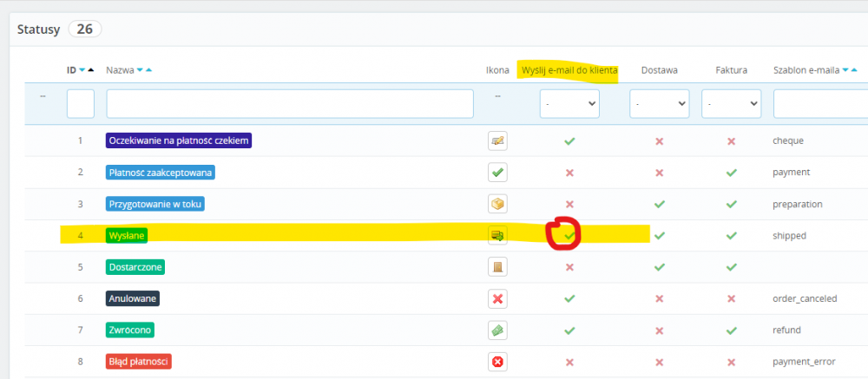
Task: Click the money icon for Zwrócono
Action: pos(497,330)
